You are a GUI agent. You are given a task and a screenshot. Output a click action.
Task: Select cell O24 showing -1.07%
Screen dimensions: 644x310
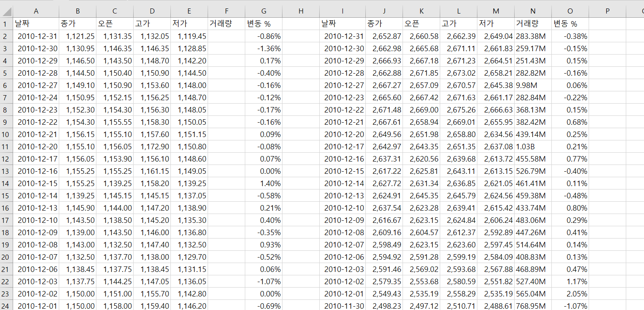coord(570,306)
